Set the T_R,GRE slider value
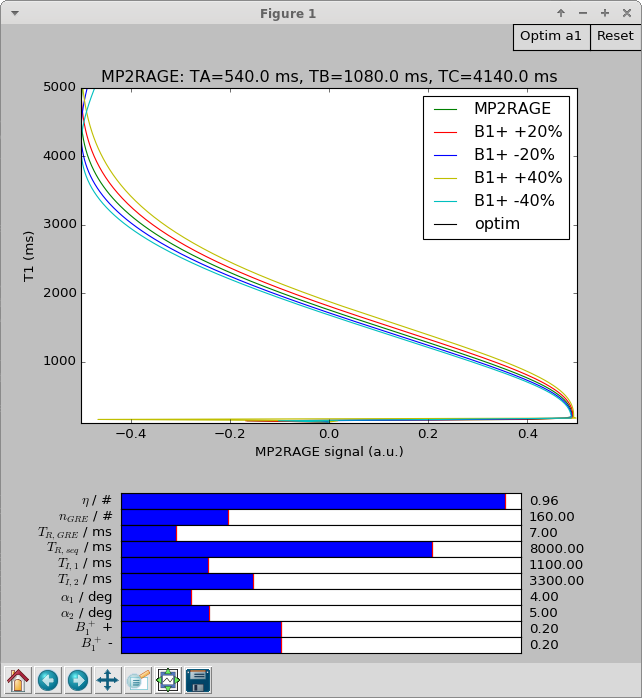The width and height of the screenshot is (642, 698). tap(320, 533)
